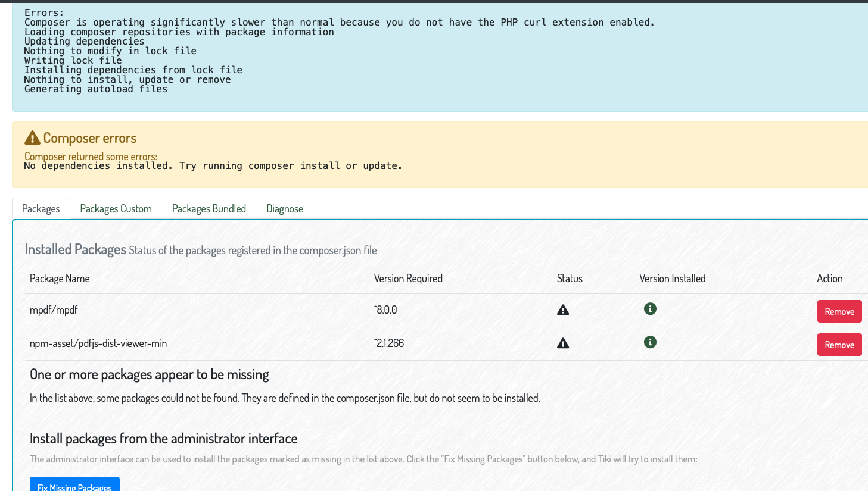
Task: Click warning status icon for pdfjs-dist-viewer-min
Action: tap(563, 343)
